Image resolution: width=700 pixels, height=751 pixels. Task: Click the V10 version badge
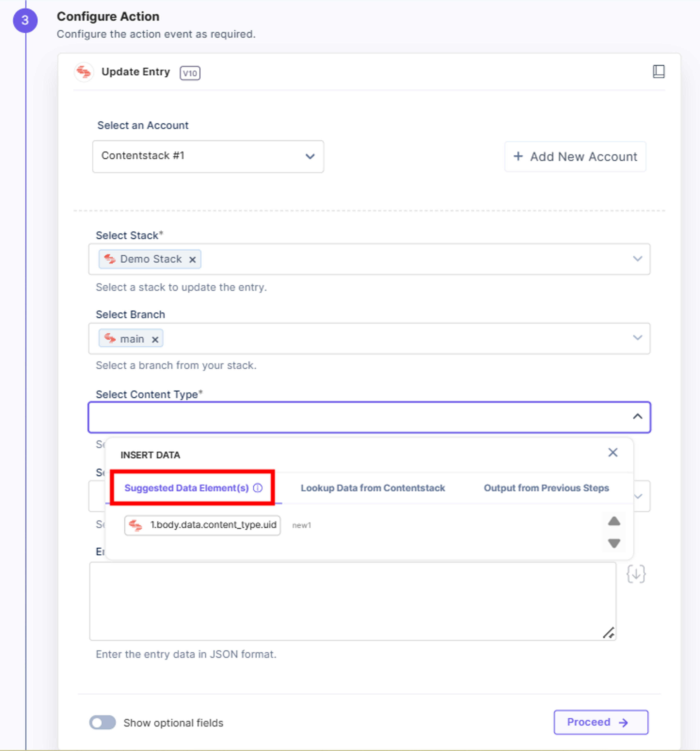coord(190,73)
